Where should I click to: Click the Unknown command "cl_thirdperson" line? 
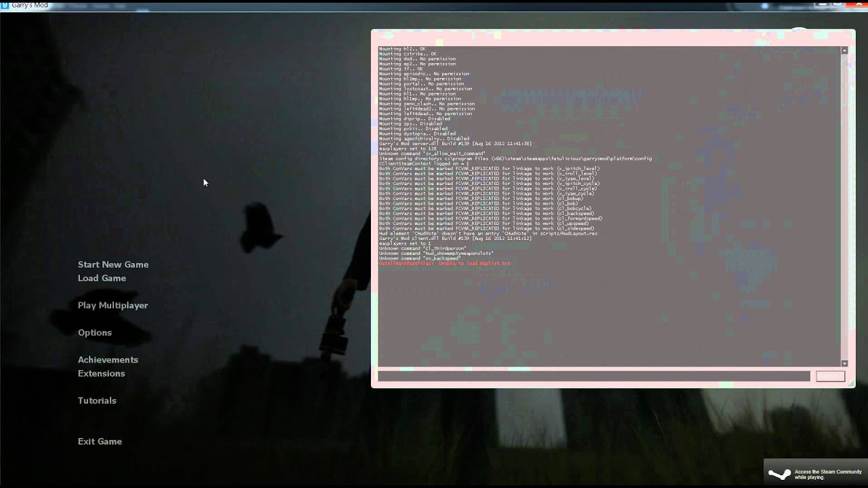point(422,248)
